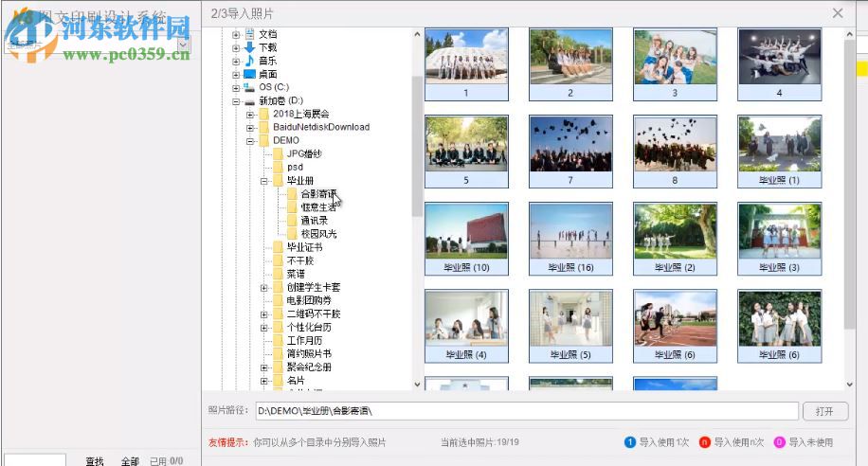The height and width of the screenshot is (466, 868).
Task: Open the dropdown in the left panel
Action: pos(184,44)
